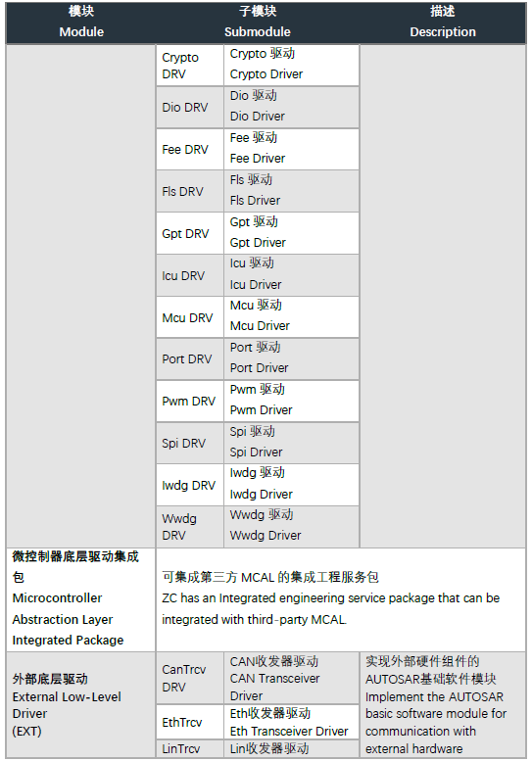Image resolution: width=532 pixels, height=762 pixels.
Task: Click the Eth Transceiver Driver cell
Action: [291, 722]
